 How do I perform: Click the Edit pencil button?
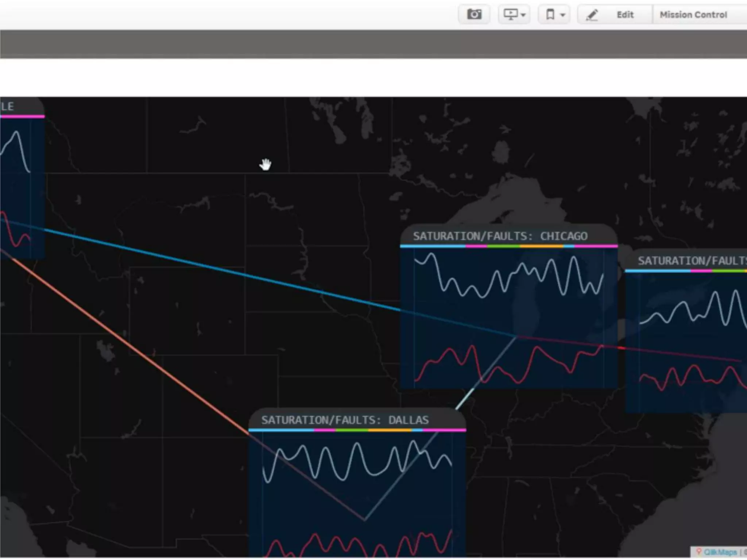[615, 15]
